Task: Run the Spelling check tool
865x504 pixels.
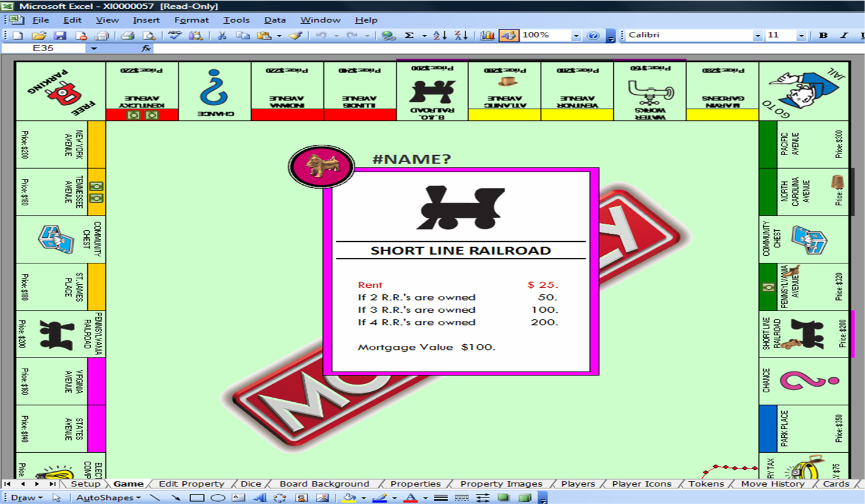Action: pos(174,35)
